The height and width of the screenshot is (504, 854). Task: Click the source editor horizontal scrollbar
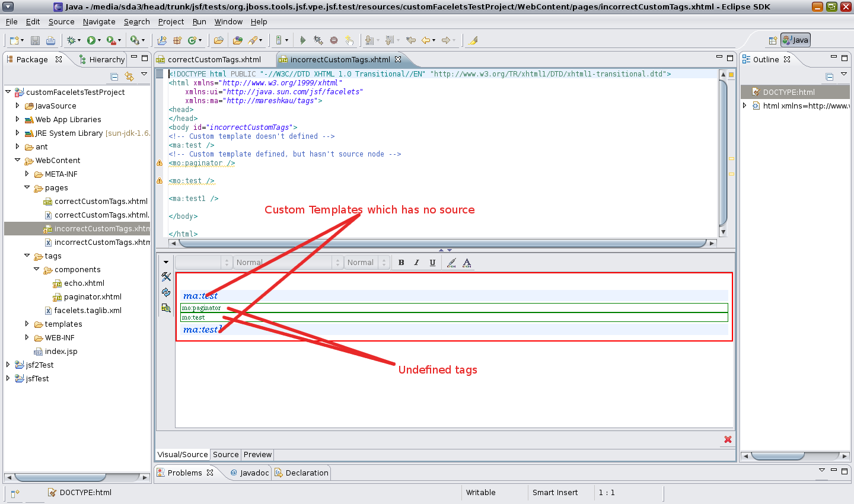(x=442, y=243)
